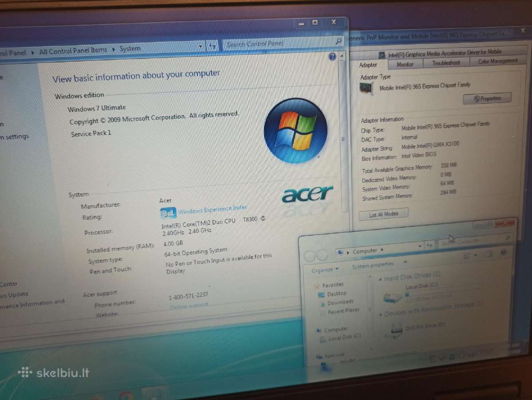The height and width of the screenshot is (400, 532).
Task: Open the Online support website link
Action: pyautogui.click(x=189, y=306)
